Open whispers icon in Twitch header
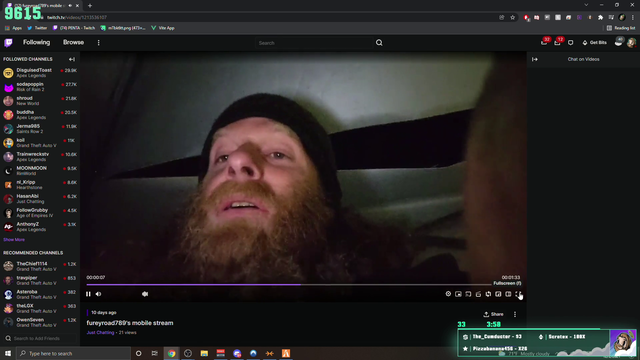Screen dimensions: 640x360 (571, 42)
